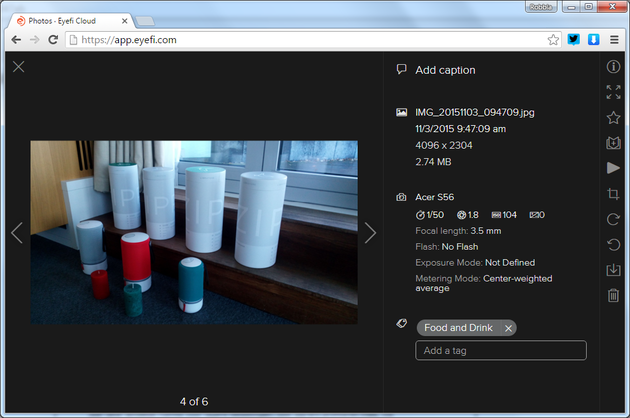Go to the next photo
Viewport: 630px width, 418px height.
tap(370, 233)
